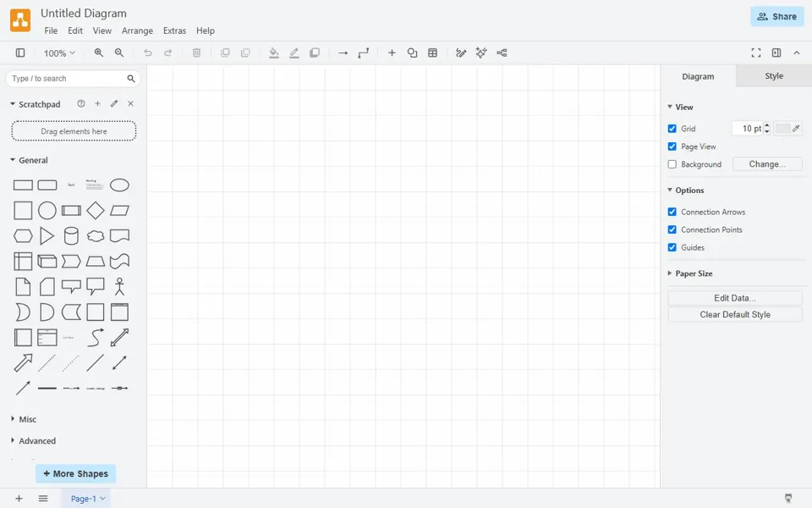
Task: Toggle the format panel icon
Action: pyautogui.click(x=776, y=52)
